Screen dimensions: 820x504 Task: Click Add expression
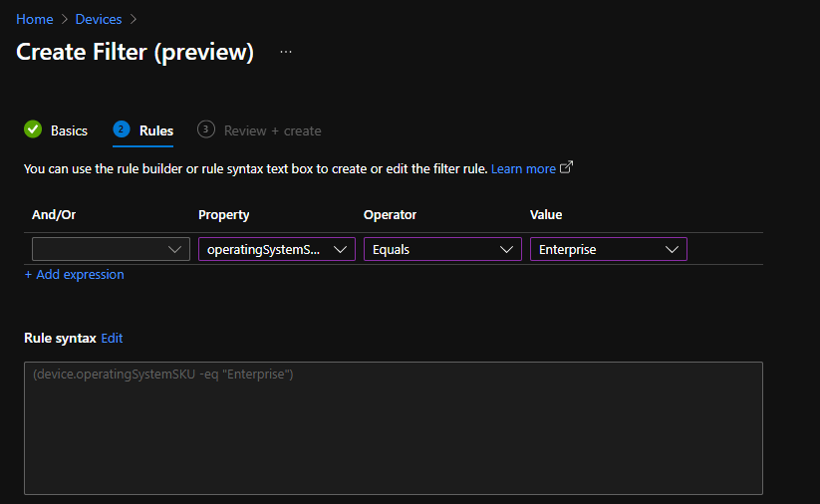click(75, 275)
